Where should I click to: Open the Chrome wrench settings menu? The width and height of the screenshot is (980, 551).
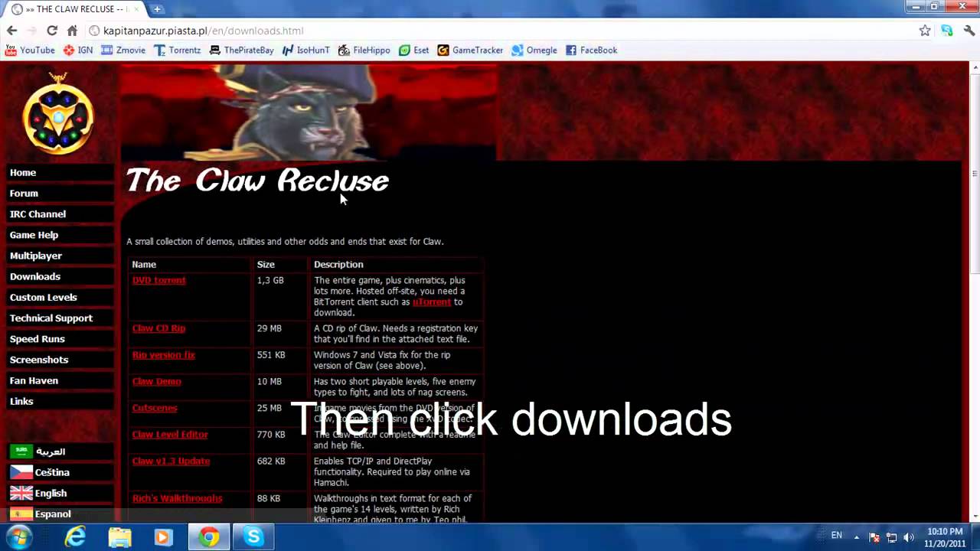[969, 31]
